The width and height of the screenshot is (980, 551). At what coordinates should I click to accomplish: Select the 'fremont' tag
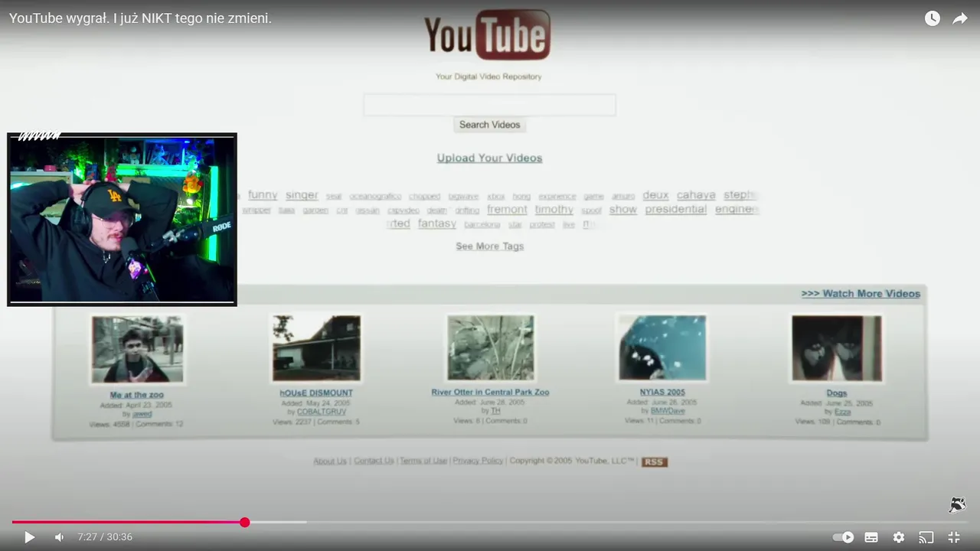[x=507, y=210]
